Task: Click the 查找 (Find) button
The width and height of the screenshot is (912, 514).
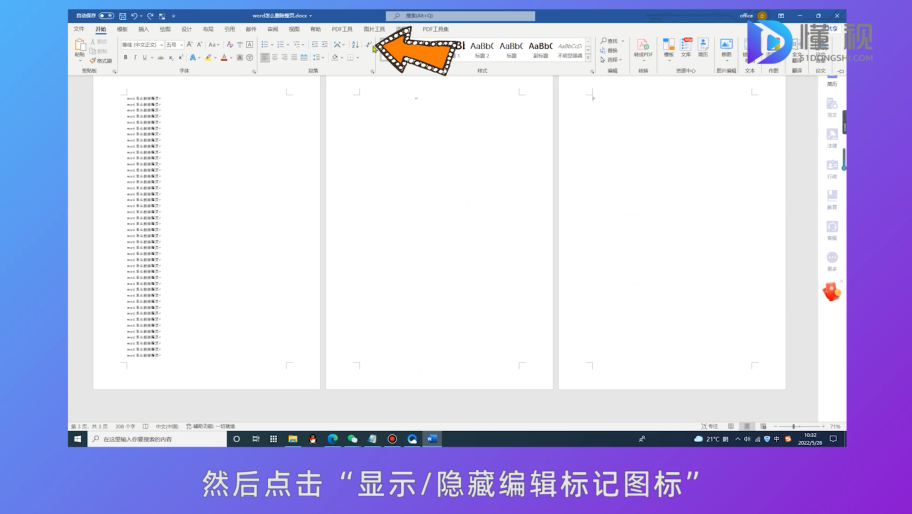Action: (x=610, y=41)
